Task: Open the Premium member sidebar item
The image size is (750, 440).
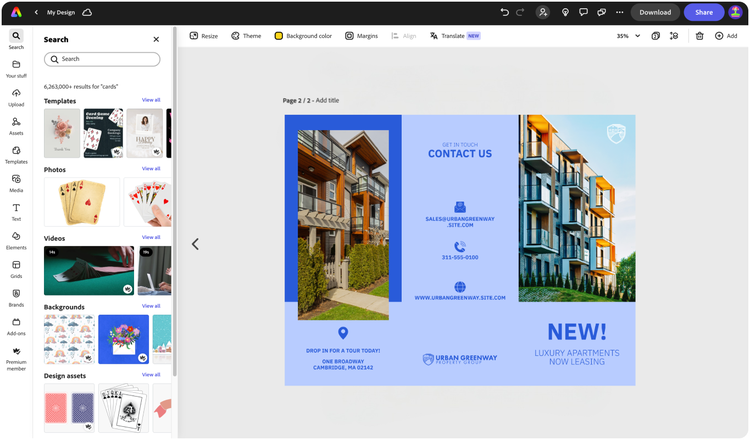Action: (16, 359)
